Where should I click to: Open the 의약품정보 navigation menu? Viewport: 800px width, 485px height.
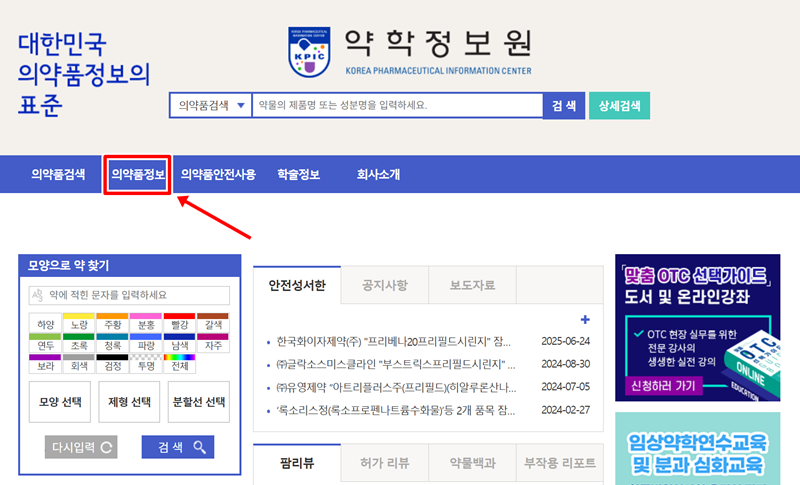138,174
